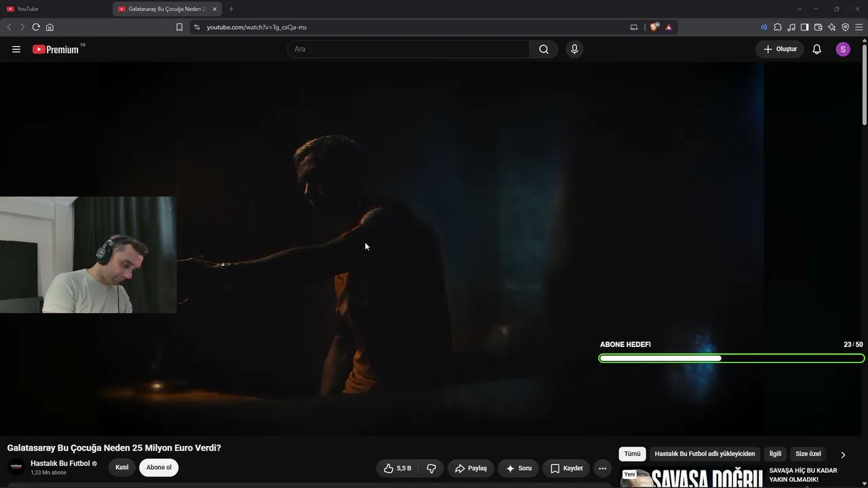Open Hastalık Bu Futbol channel name link
Image resolution: width=868 pixels, height=488 pixels.
[x=60, y=464]
